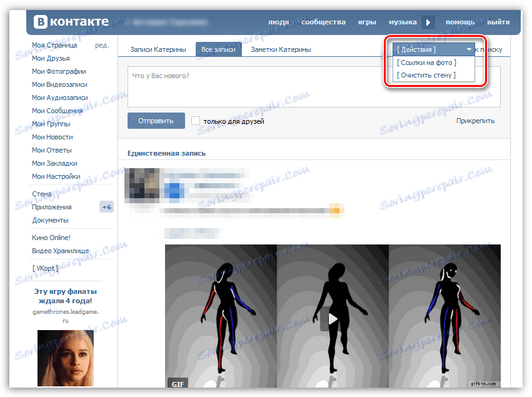Open люди in top menu
Viewport: 532px width, 397px height.
(x=279, y=22)
